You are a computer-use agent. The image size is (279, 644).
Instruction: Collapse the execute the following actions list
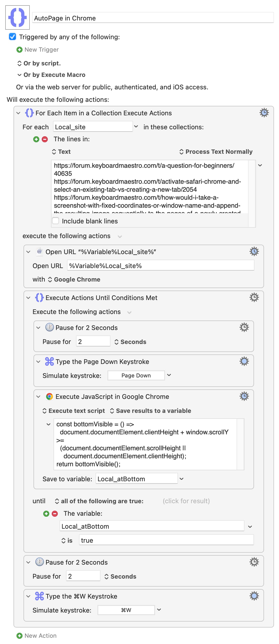tap(120, 236)
